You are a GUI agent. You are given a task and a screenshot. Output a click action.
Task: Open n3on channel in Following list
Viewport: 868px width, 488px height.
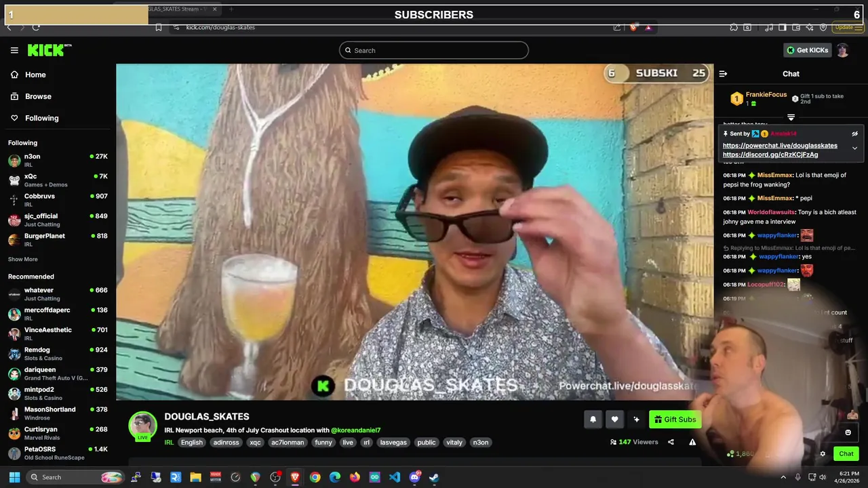point(58,160)
